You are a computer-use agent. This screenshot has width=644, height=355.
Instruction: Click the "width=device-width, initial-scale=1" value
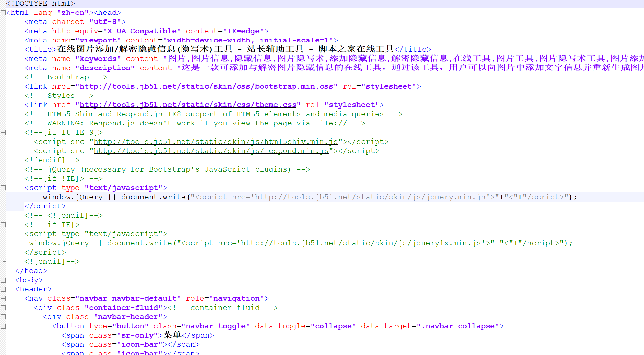(x=248, y=40)
